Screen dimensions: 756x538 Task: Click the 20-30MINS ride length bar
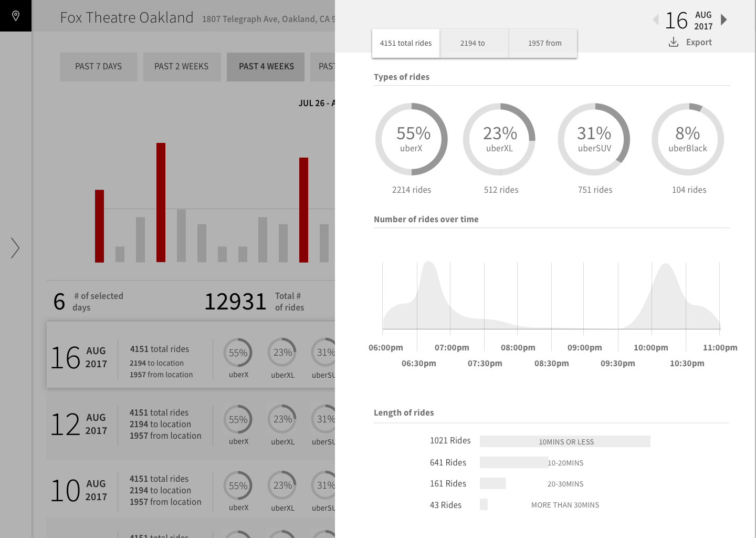coord(492,483)
